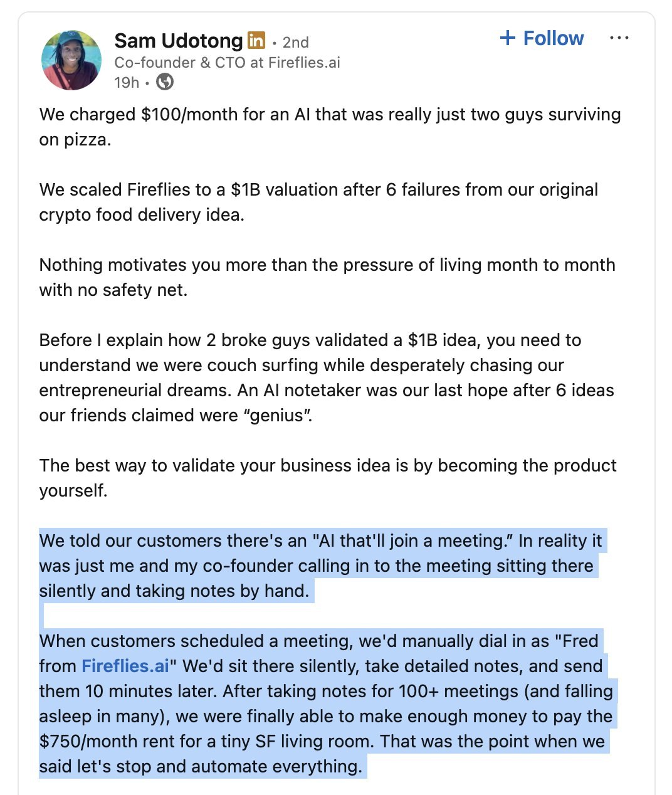Click Sam Udotong's name
This screenshot has width=672, height=795.
(x=177, y=40)
